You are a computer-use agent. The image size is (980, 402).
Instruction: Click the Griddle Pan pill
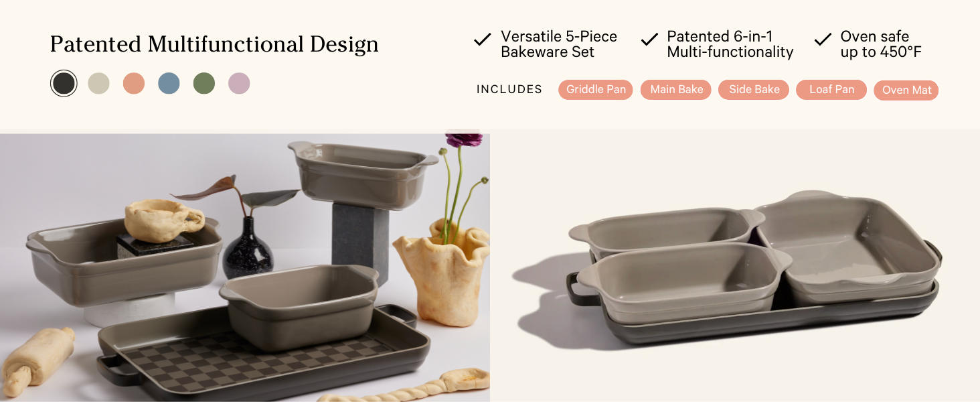[x=596, y=89]
